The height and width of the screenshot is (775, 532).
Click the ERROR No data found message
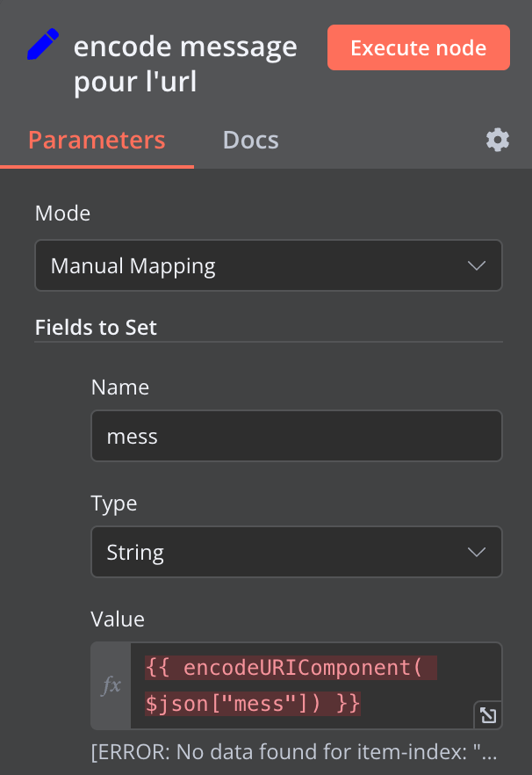click(x=295, y=753)
